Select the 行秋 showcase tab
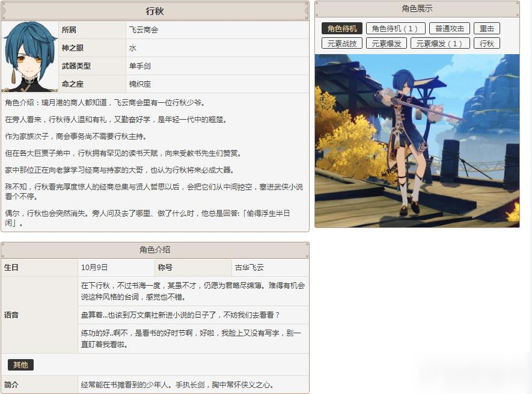Image resolution: width=532 pixels, height=394 pixels. (x=486, y=43)
